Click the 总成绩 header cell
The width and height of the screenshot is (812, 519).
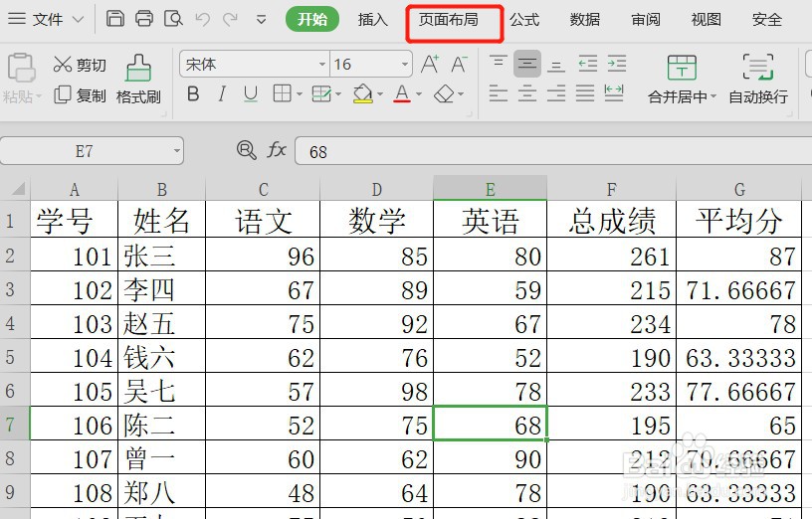[x=612, y=220]
